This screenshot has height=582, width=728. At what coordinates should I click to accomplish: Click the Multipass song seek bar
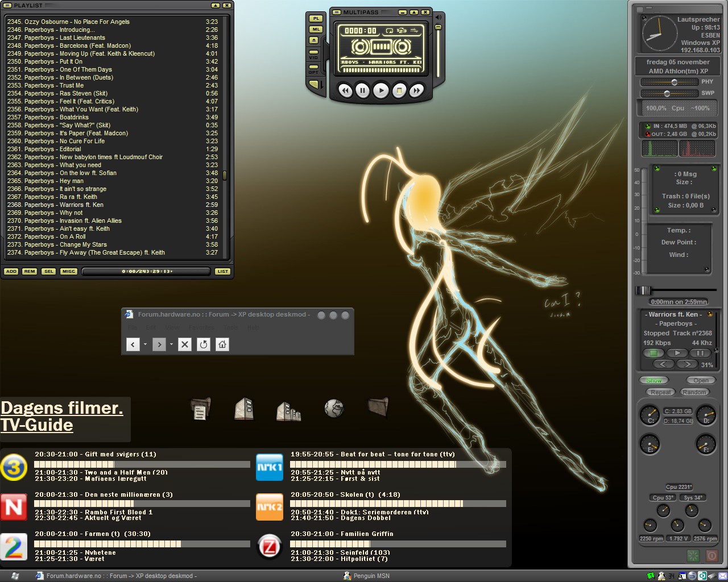tap(381, 71)
